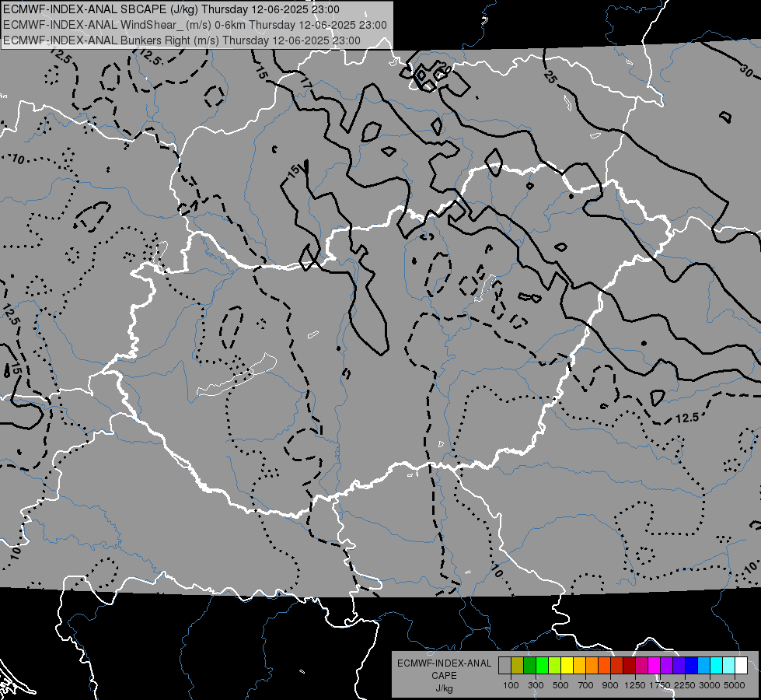Click the 2250 legend tick label
This screenshot has width=761, height=700.
(x=685, y=685)
